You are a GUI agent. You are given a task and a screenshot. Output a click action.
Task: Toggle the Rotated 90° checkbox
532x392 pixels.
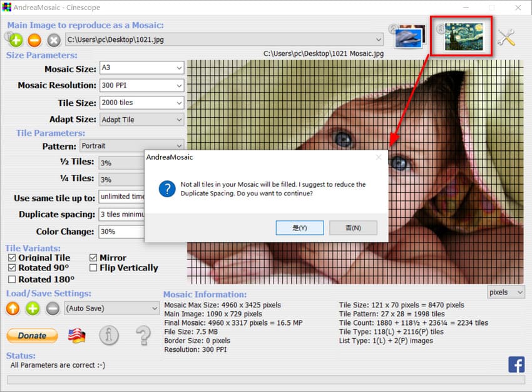click(x=12, y=268)
